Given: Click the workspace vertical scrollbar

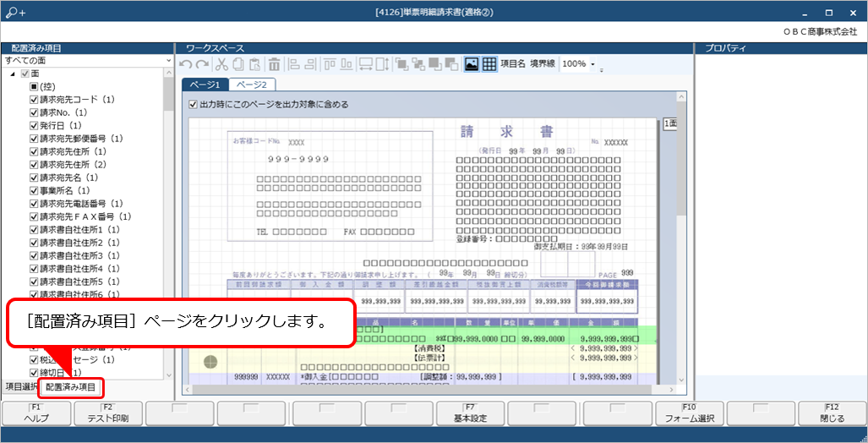Looking at the screenshot, I should pyautogui.click(x=681, y=238).
